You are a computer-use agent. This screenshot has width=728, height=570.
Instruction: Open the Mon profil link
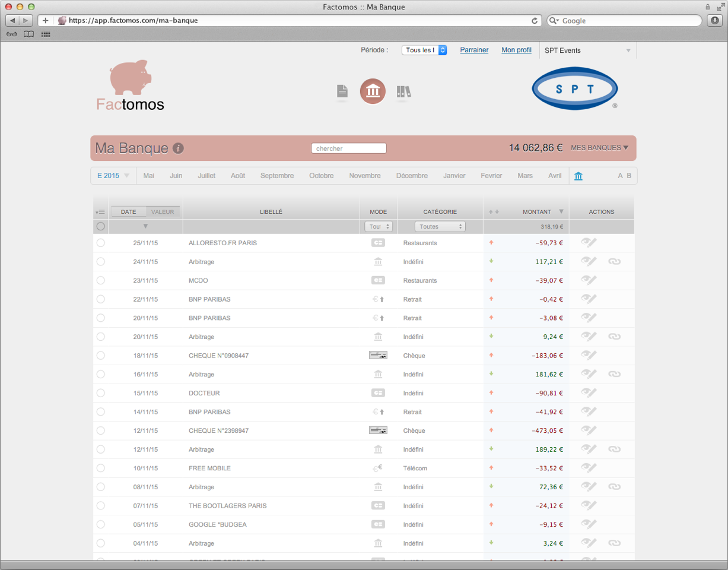(x=516, y=50)
